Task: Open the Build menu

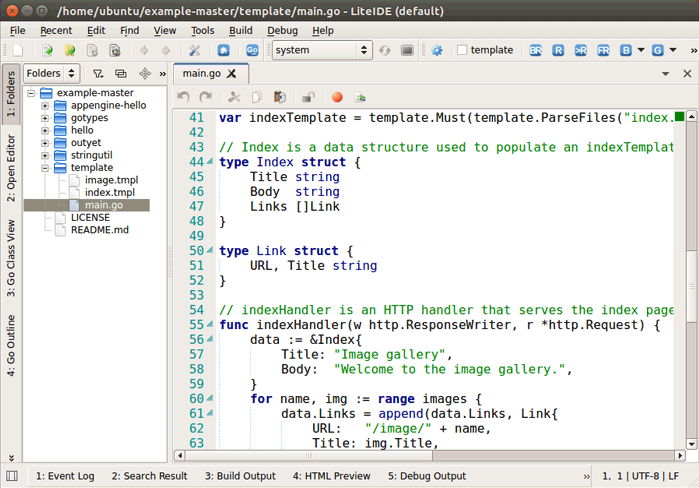Action: pyautogui.click(x=240, y=31)
